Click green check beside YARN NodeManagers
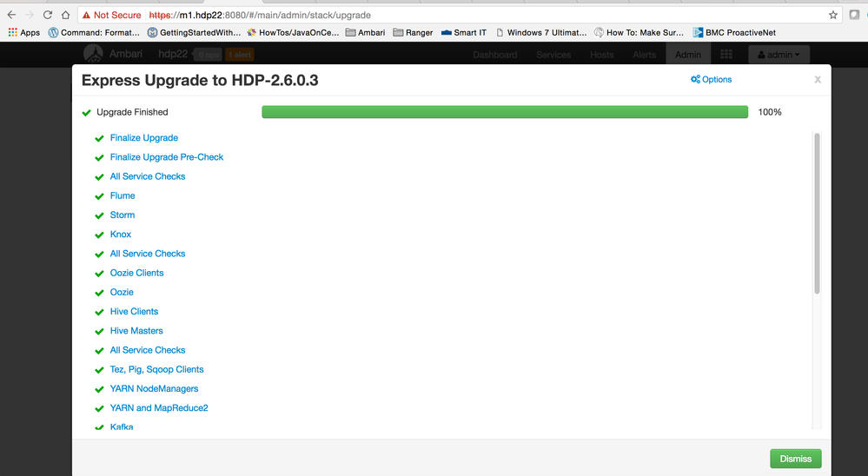Screen dimensions: 868x476 pyautogui.click(x=100, y=390)
